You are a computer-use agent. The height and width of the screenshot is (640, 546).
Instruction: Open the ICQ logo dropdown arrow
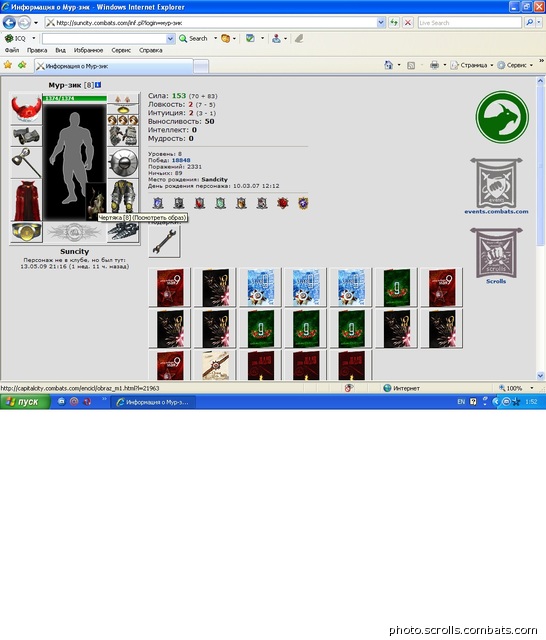click(33, 38)
